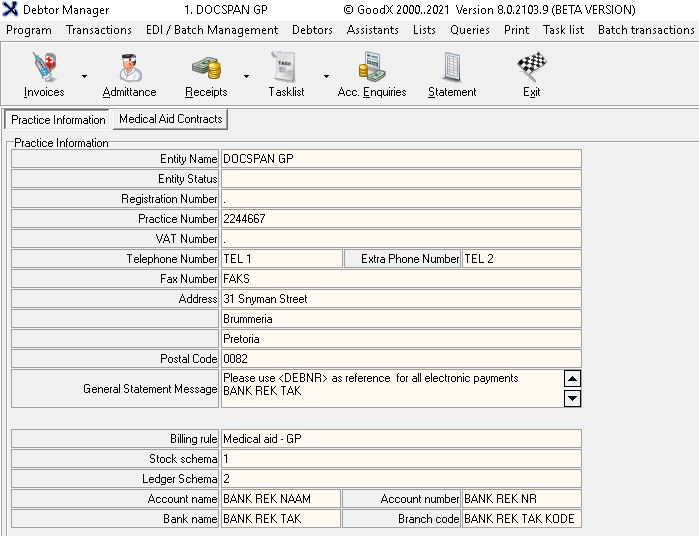699x536 pixels.
Task: Expand the dropdown arrow next to Tasklist
Action: [x=326, y=76]
